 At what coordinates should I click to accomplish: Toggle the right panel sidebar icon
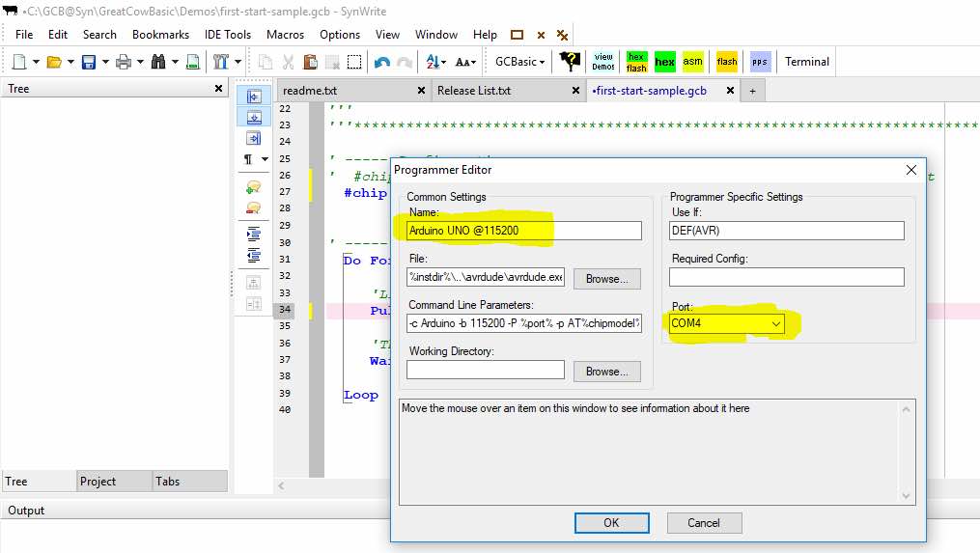pyautogui.click(x=254, y=138)
